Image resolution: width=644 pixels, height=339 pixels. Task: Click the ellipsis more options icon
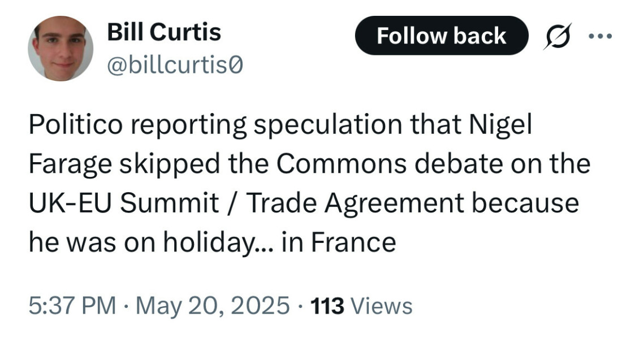point(602,36)
